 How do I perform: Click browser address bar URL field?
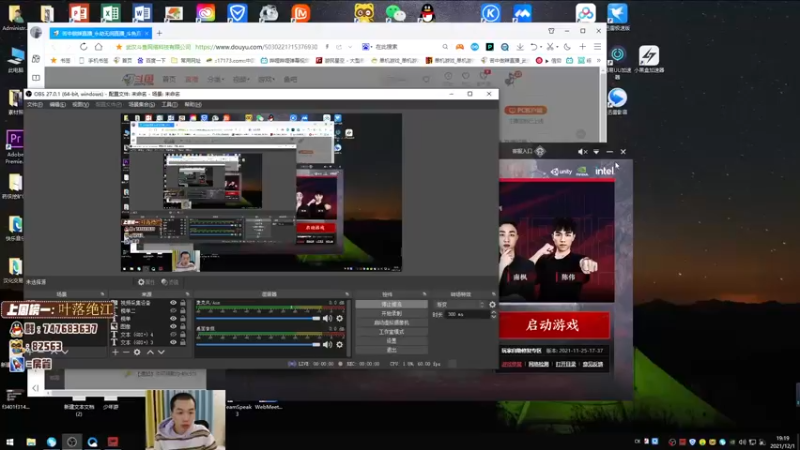256,46
